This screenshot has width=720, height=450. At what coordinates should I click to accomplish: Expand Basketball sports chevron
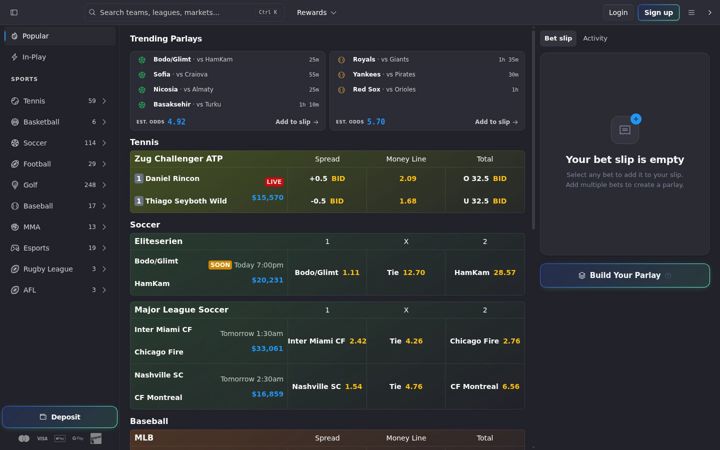click(x=104, y=122)
